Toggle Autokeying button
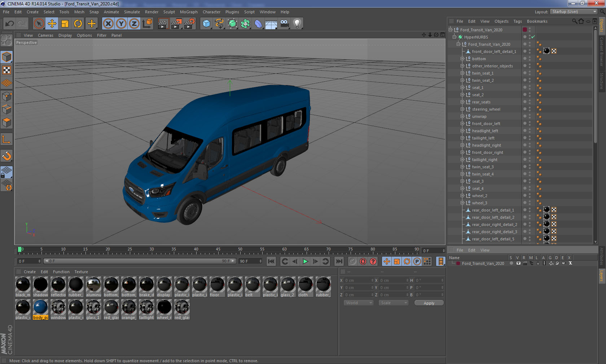Screen dimensions: 606x364 click(363, 261)
